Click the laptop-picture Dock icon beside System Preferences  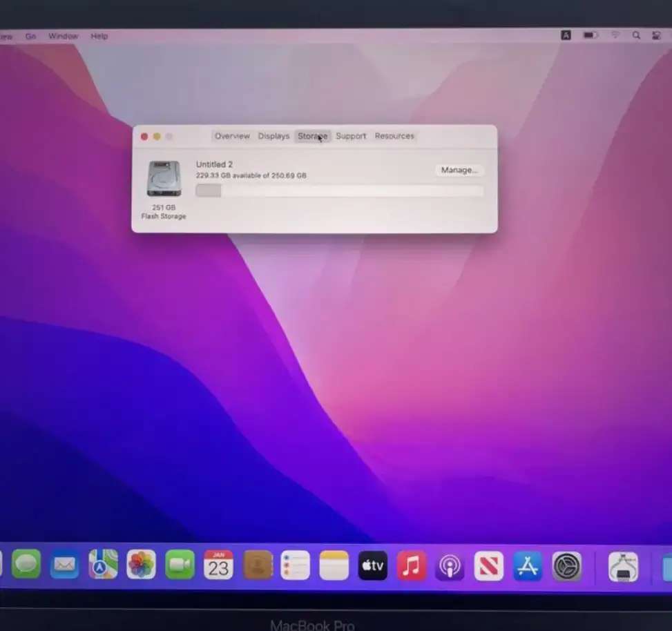(623, 567)
